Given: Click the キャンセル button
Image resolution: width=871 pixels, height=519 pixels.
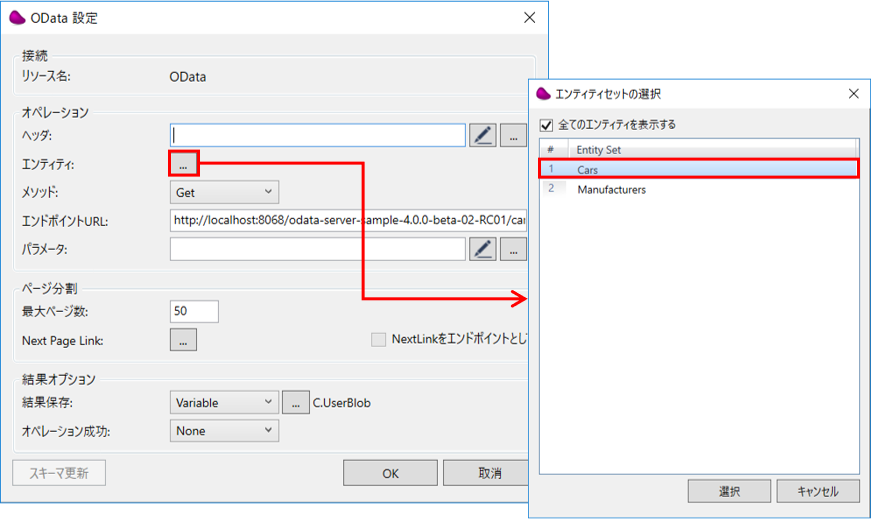Looking at the screenshot, I should [x=816, y=491].
